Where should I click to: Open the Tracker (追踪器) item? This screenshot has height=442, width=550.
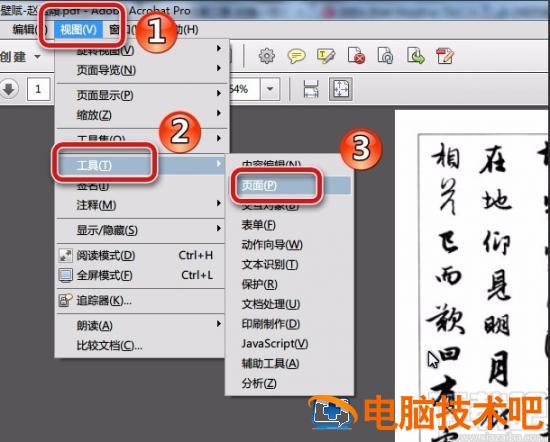point(140,300)
